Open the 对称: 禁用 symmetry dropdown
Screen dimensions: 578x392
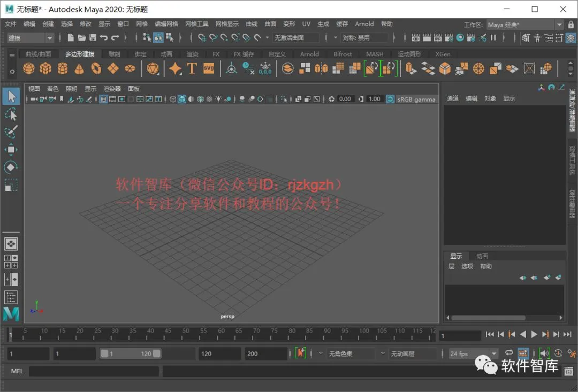coord(364,37)
